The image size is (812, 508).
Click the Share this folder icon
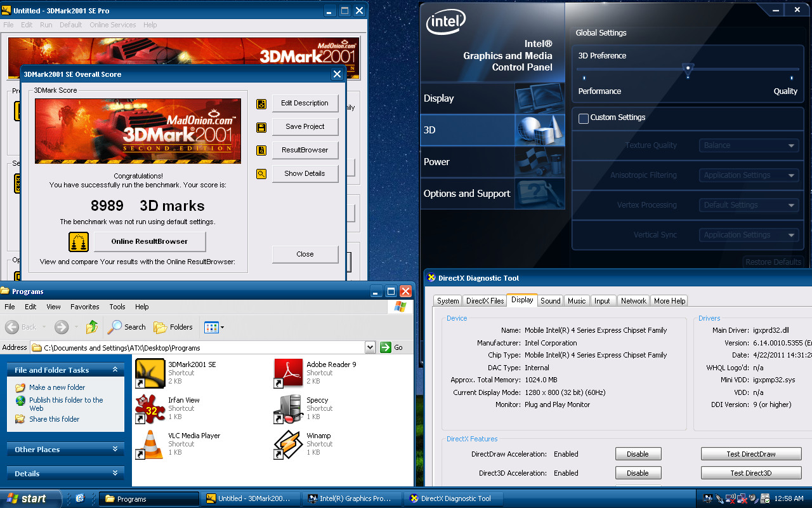tap(20, 419)
